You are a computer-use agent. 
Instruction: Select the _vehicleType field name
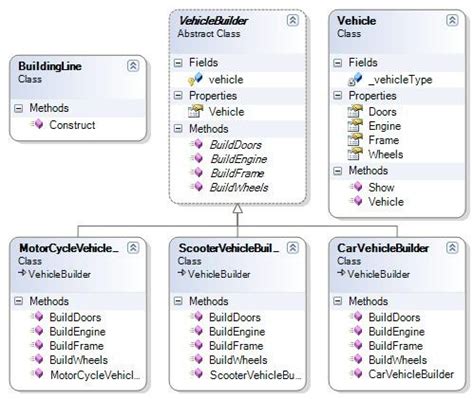[x=400, y=80]
